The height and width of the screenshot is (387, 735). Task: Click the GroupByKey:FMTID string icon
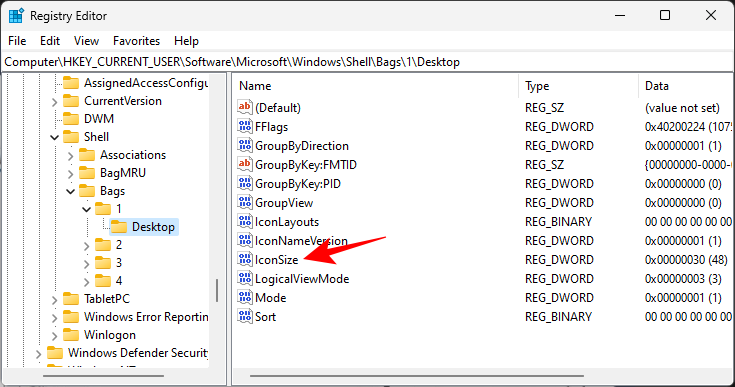pyautogui.click(x=245, y=164)
